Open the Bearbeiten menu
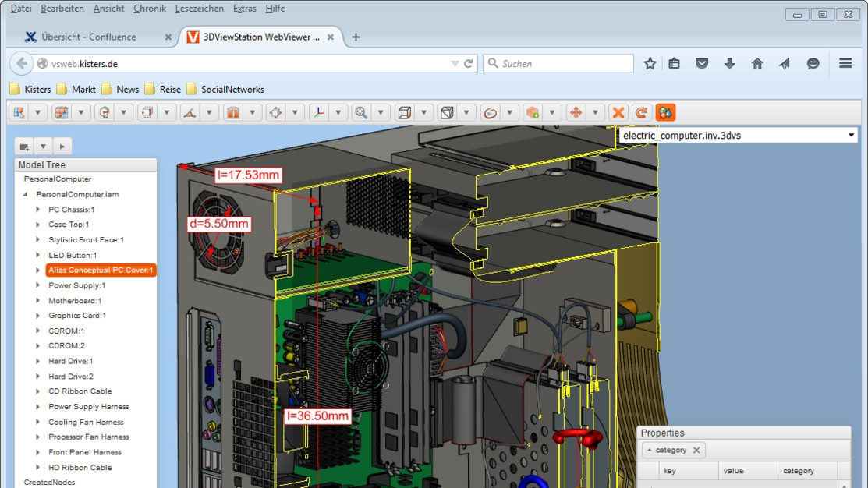 62,9
